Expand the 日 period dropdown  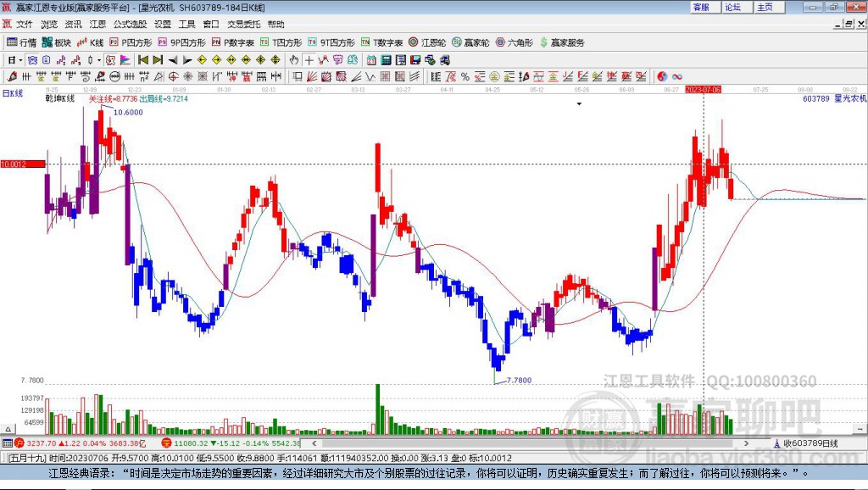20,60
